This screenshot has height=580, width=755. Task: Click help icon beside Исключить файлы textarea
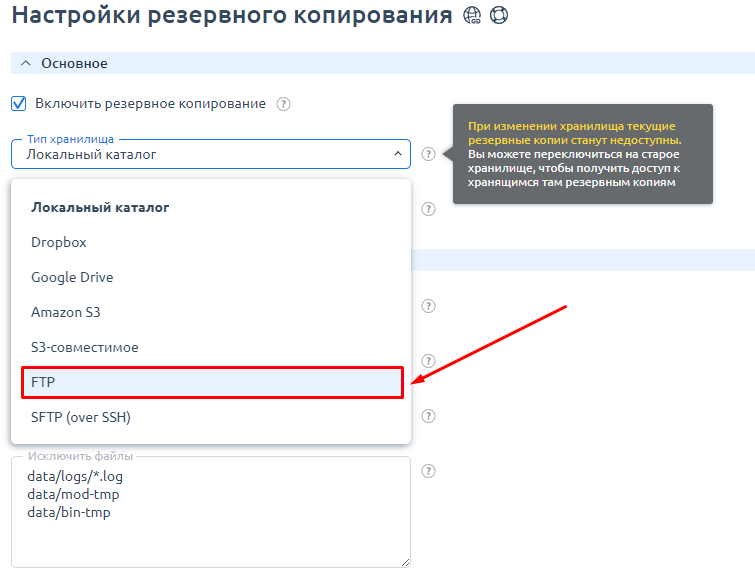[428, 471]
